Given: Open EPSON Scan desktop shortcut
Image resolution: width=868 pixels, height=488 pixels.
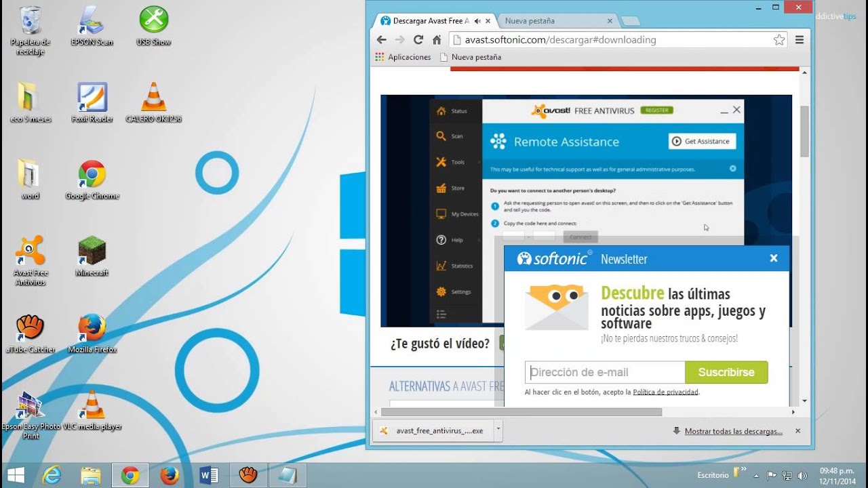Looking at the screenshot, I should 92,27.
